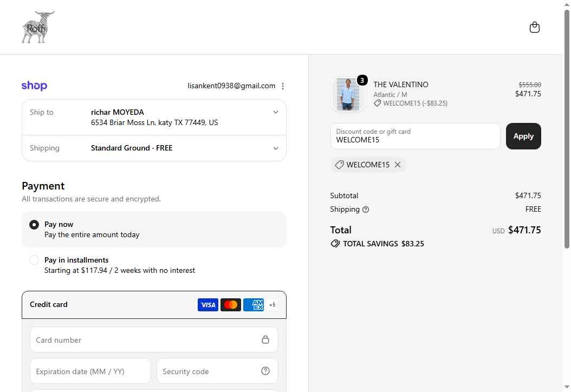Image resolution: width=571 pixels, height=392 pixels.
Task: Click the installments Starting at $117.94 text
Action: (119, 270)
